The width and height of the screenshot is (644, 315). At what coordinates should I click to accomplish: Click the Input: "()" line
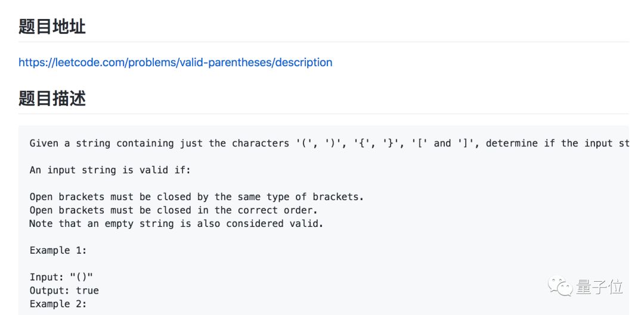tap(61, 277)
